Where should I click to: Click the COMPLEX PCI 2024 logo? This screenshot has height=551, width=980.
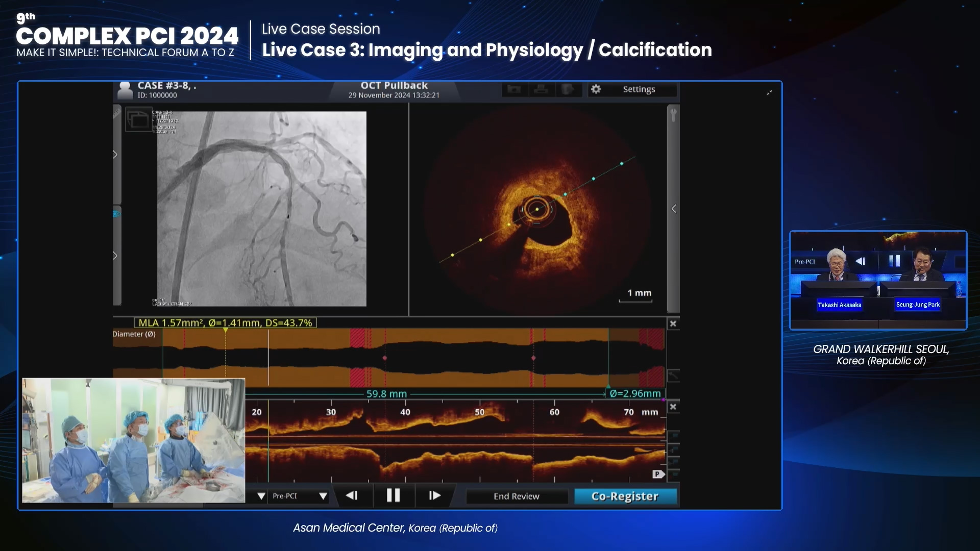coord(127,36)
